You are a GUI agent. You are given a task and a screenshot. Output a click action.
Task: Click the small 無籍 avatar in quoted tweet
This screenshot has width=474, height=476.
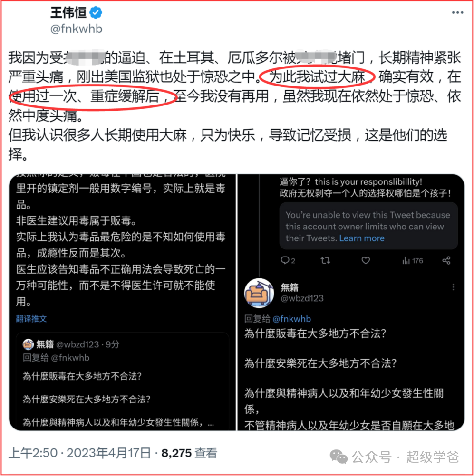click(x=28, y=344)
